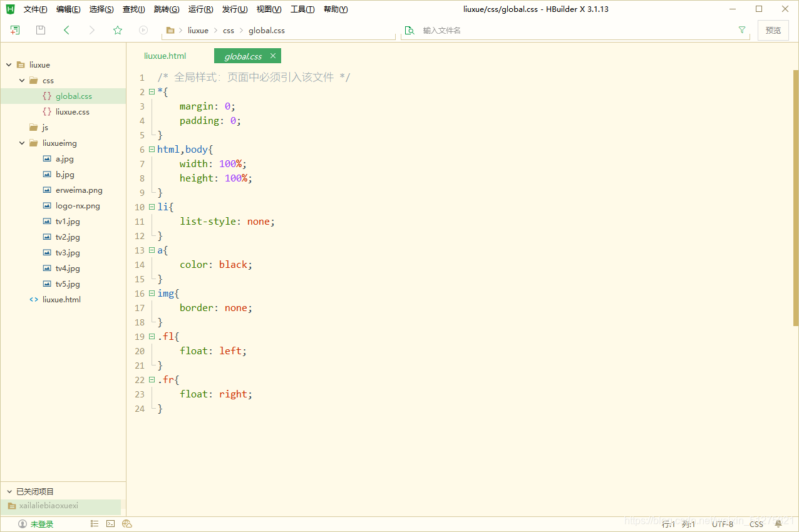
Task: Open the 文件(F) menu
Action: coord(35,9)
